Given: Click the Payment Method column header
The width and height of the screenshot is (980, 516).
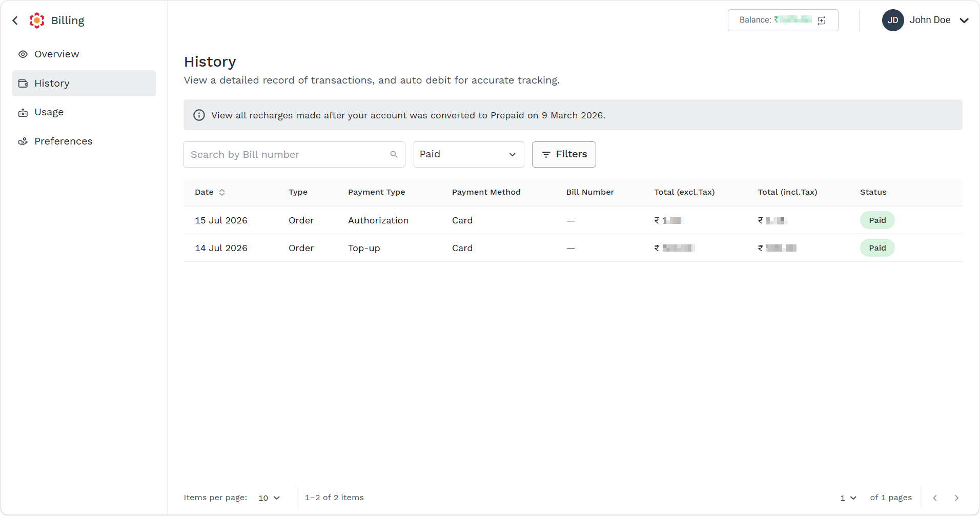Looking at the screenshot, I should click(x=486, y=193).
